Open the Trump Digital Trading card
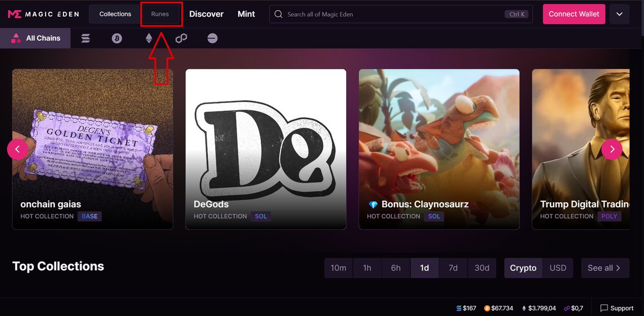The image size is (644, 316). pyautogui.click(x=581, y=149)
